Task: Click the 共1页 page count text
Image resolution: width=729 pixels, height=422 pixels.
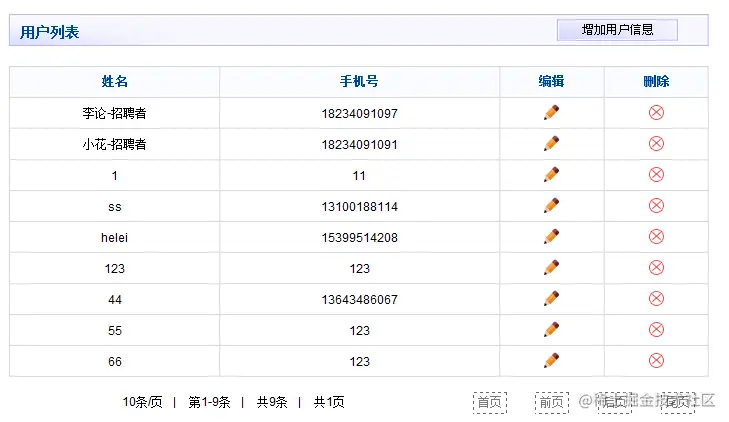Action: pos(329,402)
